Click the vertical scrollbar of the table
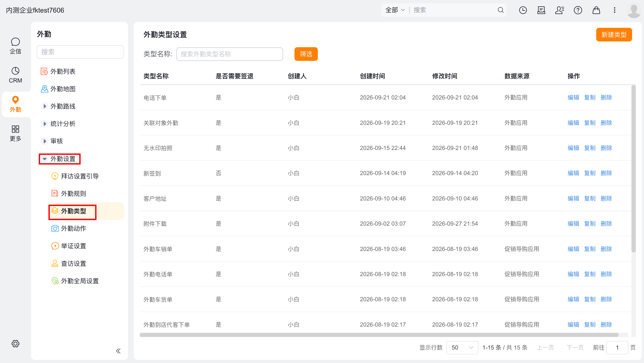Screen dimensions: 644x363 pyautogui.click(x=633, y=169)
